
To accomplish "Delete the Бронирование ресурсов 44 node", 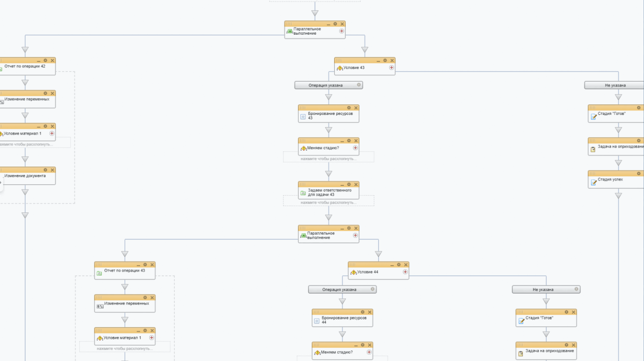I will pos(370,312).
